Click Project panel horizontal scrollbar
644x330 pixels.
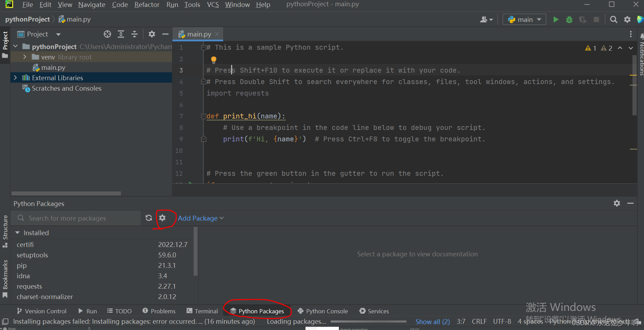click(66, 193)
